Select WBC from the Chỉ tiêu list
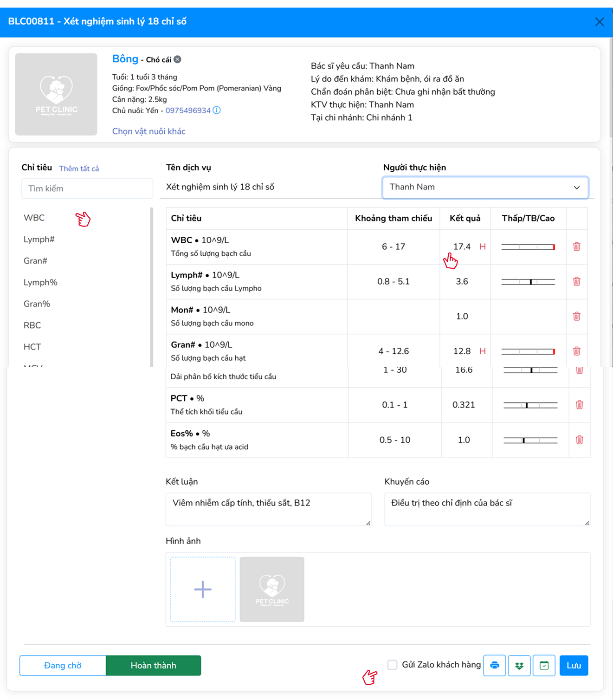The image size is (613, 700). [x=34, y=218]
